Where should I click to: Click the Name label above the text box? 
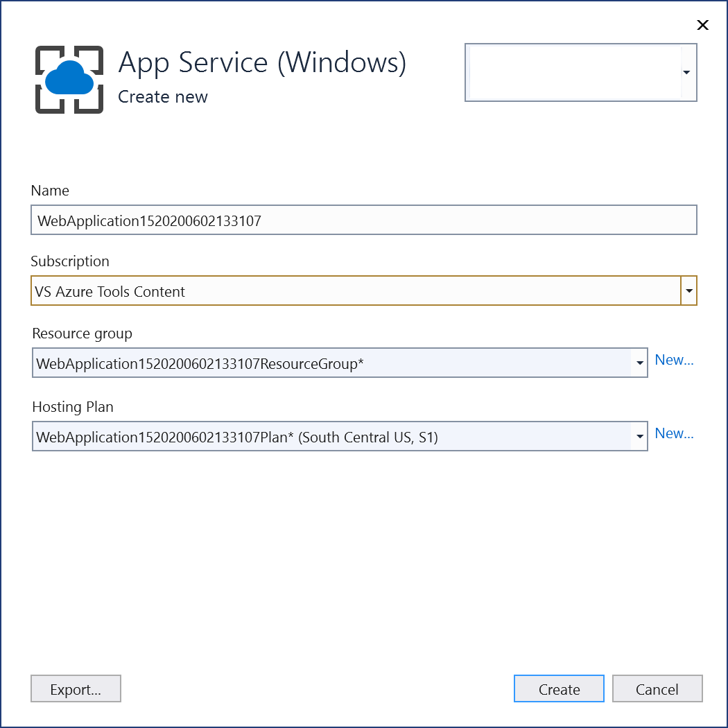(x=50, y=191)
